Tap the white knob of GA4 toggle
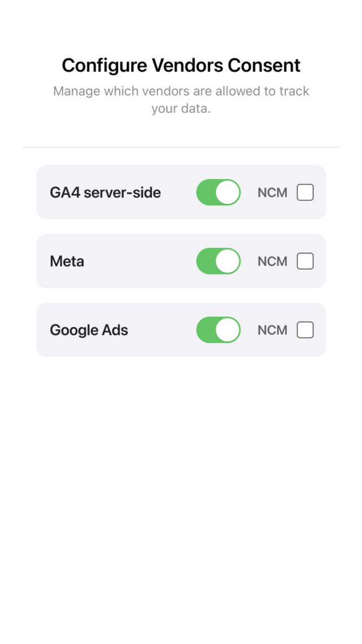This screenshot has height=644, width=362. tap(227, 192)
